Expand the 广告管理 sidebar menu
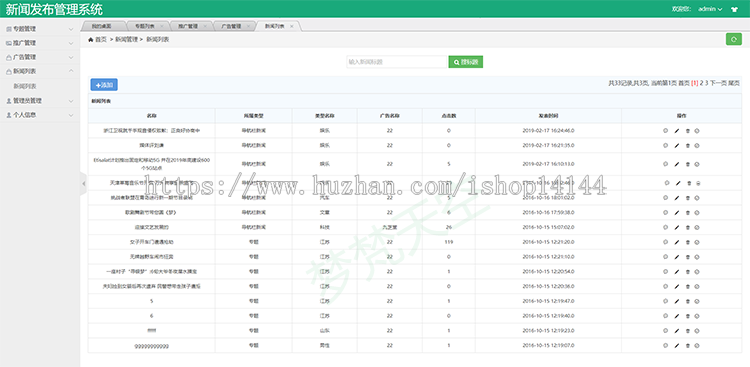Viewport: 750px width, 367px height. point(40,57)
